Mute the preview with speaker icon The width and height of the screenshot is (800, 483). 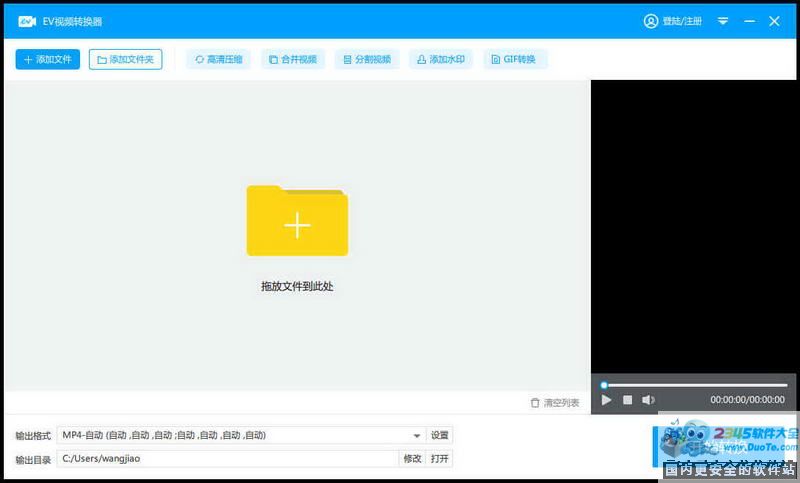point(648,400)
